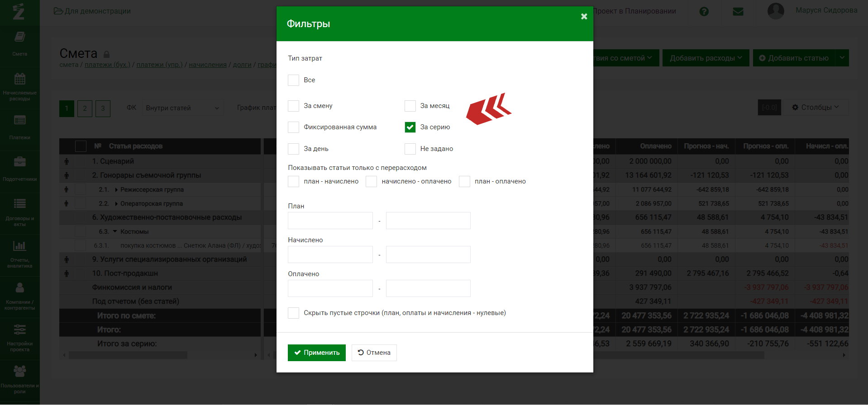The width and height of the screenshot is (868, 405).
Task: Open messages envelope icon in header
Action: (738, 12)
